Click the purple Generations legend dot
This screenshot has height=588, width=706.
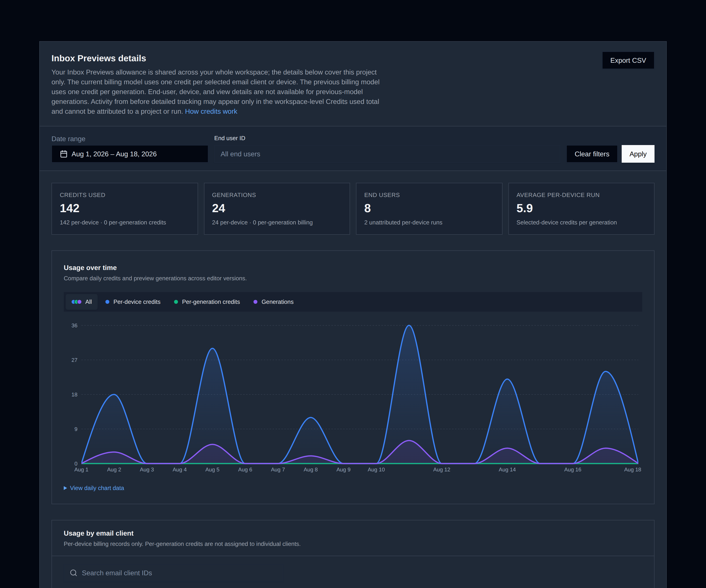(255, 302)
